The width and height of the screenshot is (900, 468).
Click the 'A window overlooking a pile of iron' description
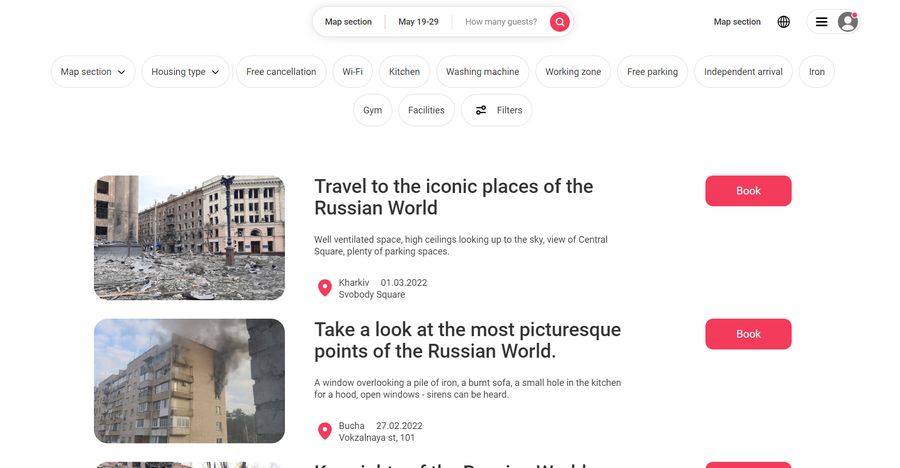click(x=468, y=388)
